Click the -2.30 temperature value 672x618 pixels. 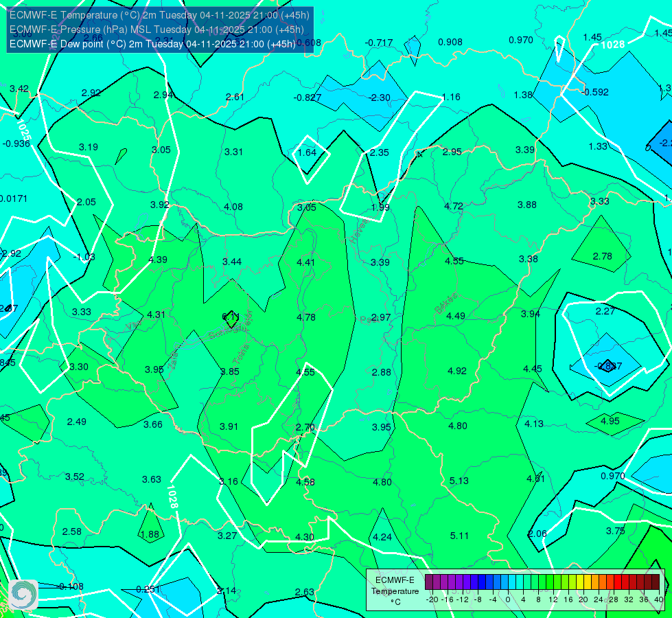pos(380,98)
